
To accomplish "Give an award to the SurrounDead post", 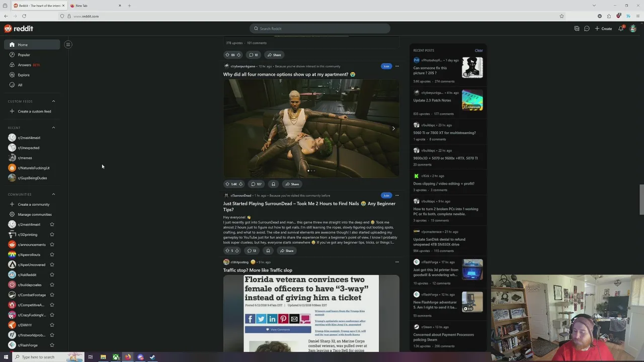I will 268,250.
